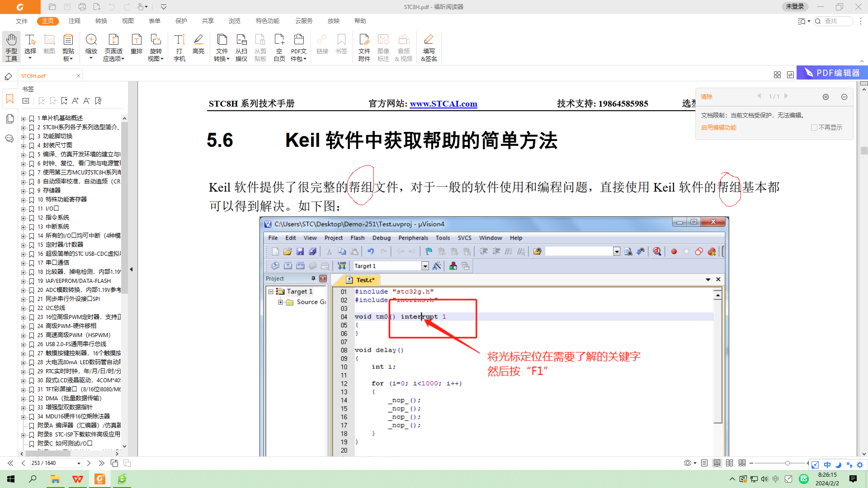Open the pages thumbnail panel
The height and width of the screenshot is (488, 868).
[9, 119]
